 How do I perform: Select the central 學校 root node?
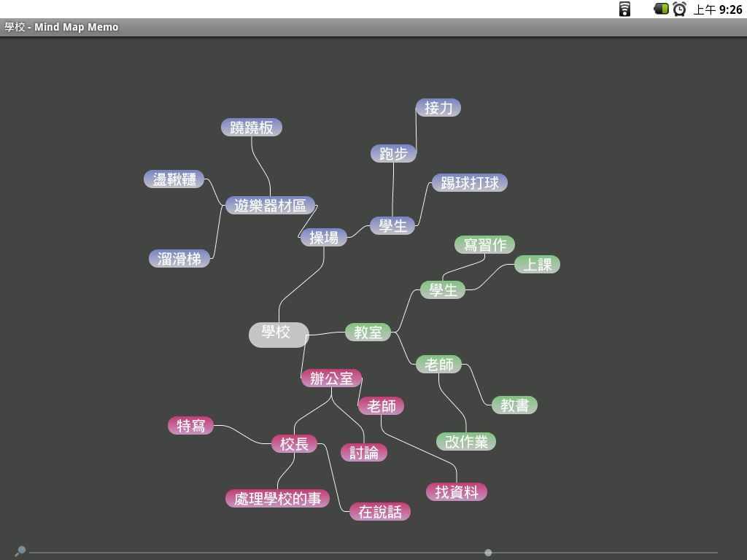point(277,333)
